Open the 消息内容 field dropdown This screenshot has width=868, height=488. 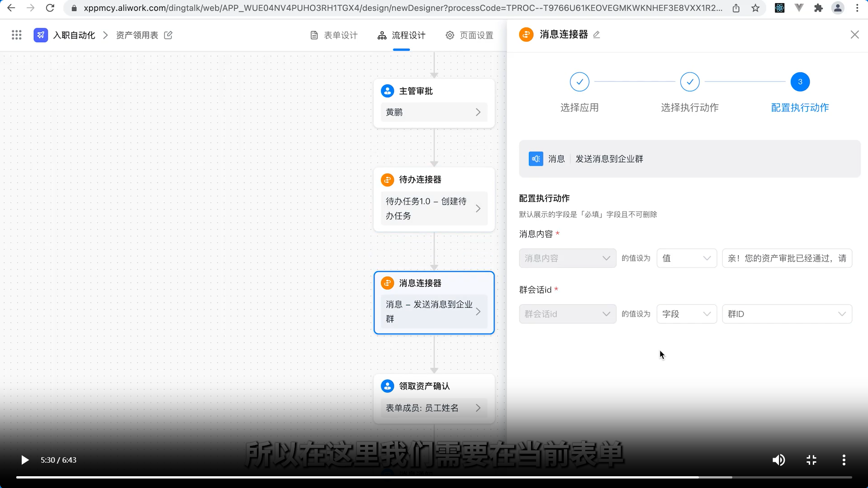point(567,258)
